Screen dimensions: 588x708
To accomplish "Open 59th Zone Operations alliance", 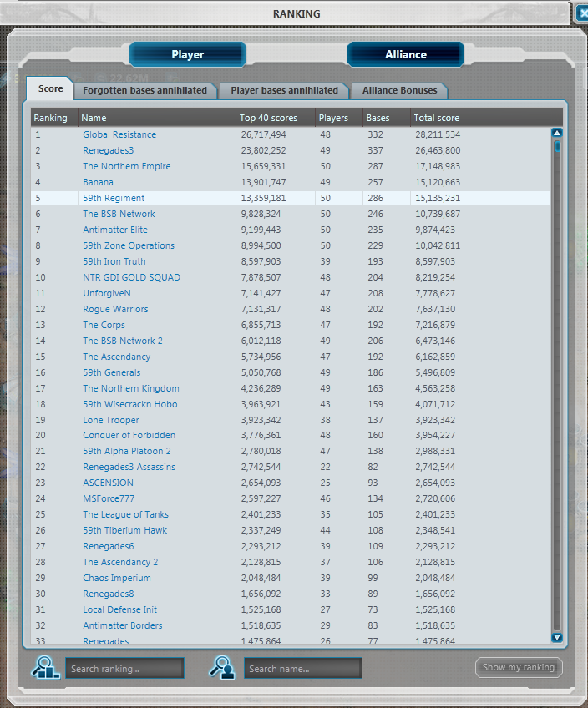I will click(129, 245).
